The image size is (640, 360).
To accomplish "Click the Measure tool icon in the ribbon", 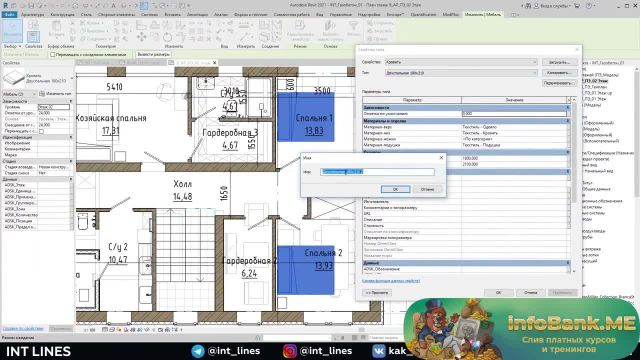I will click(x=244, y=26).
